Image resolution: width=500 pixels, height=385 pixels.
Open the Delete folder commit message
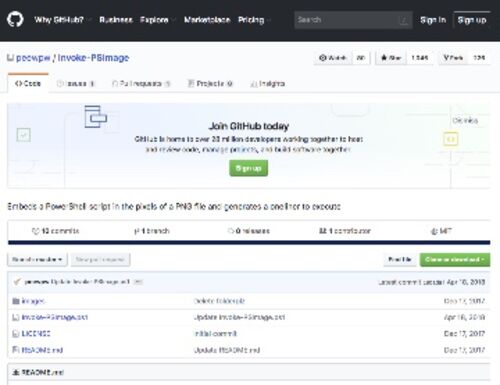point(219,301)
